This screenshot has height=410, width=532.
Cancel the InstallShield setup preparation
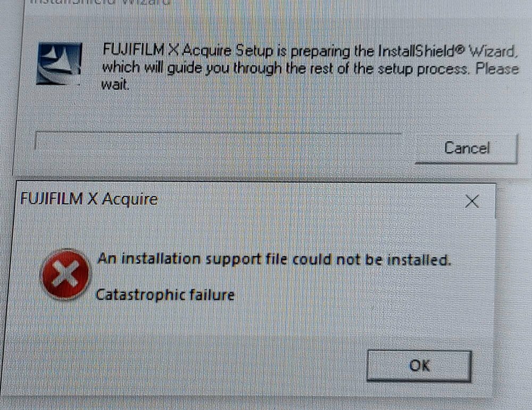coord(467,149)
